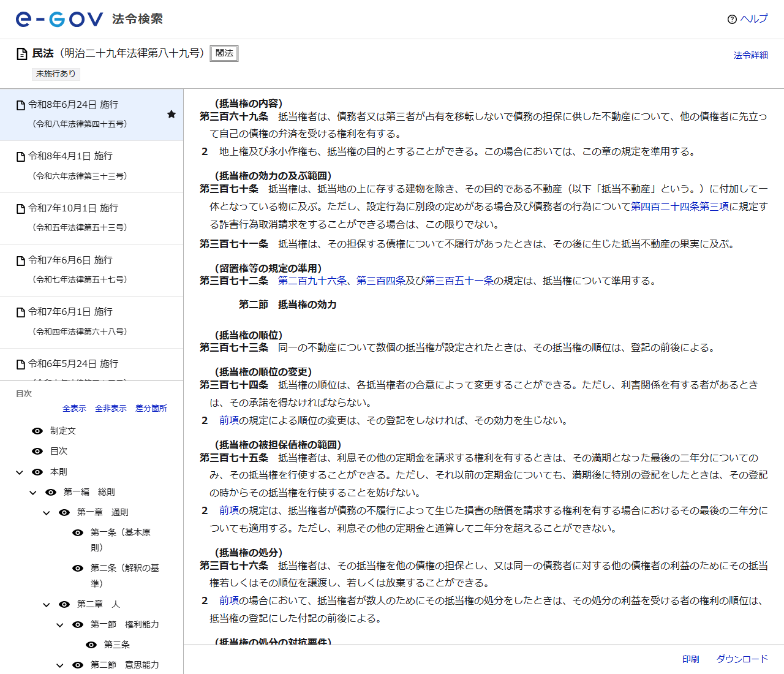This screenshot has height=674, width=784.
Task: Open 法令詳細 link
Action: click(x=751, y=55)
